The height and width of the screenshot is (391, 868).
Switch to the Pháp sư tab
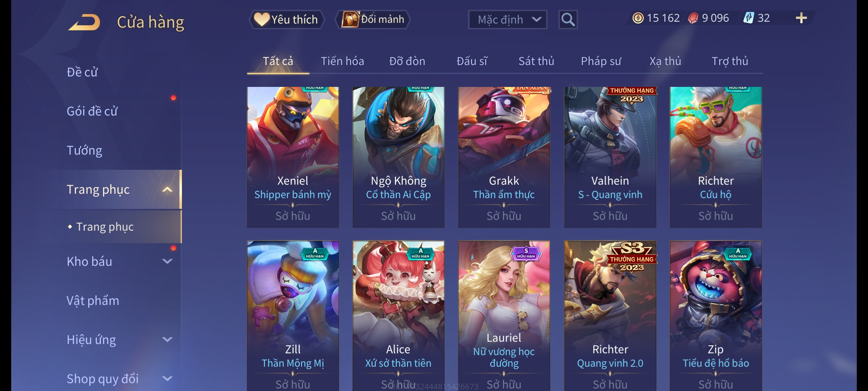point(601,61)
